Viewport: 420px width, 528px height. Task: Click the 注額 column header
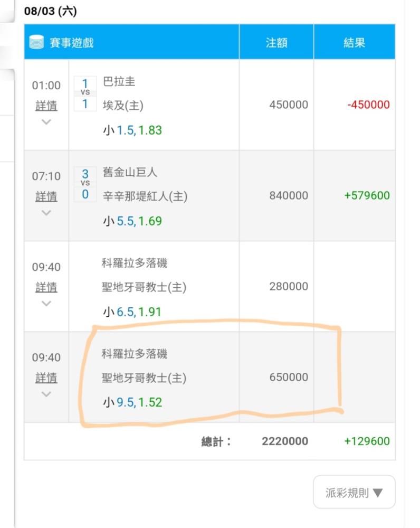(x=276, y=42)
